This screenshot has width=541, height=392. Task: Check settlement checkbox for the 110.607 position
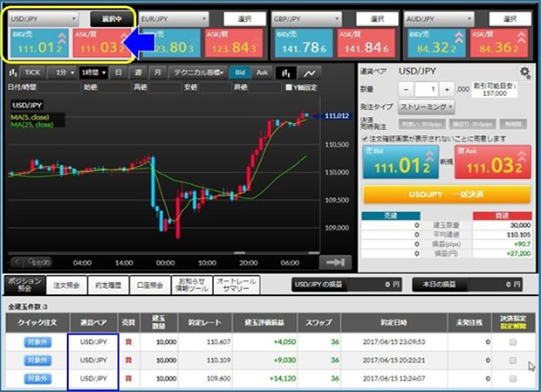(512, 342)
